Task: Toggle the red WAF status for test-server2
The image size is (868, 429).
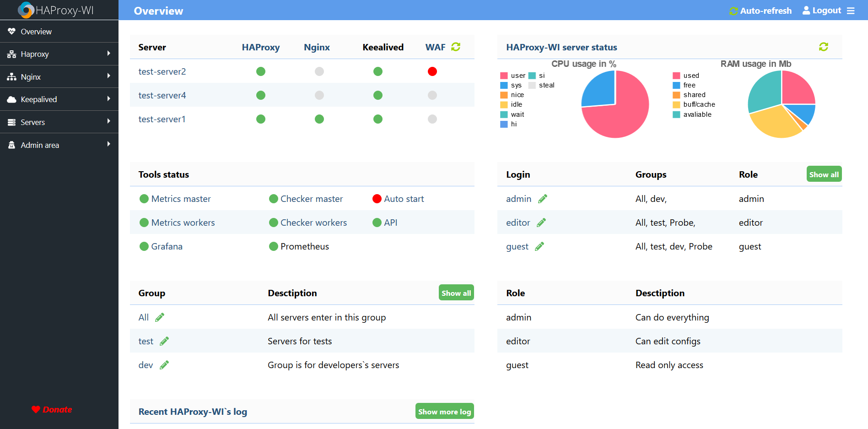Action: (x=432, y=71)
